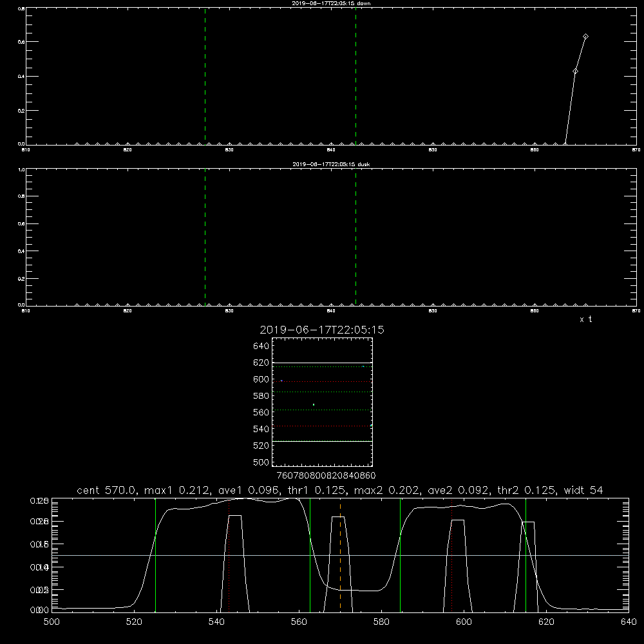
Task: Click the upper solid white line in small plot
Action: click(322, 363)
